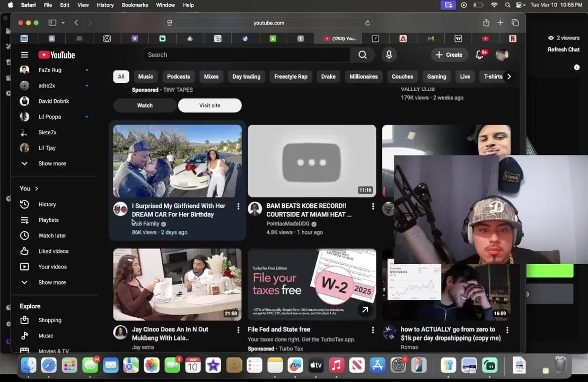Image resolution: width=588 pixels, height=382 pixels.
Task: Open the account avatar menu
Action: point(502,55)
